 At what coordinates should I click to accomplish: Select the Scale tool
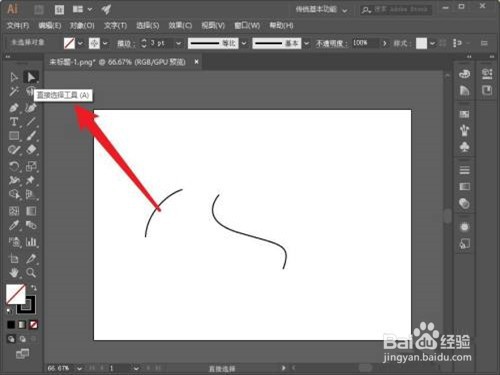click(x=31, y=166)
